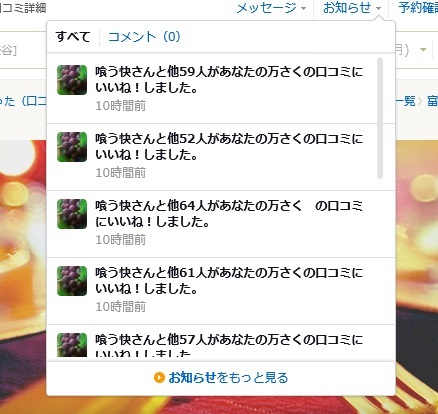Click the grape avatar beside the 59人 notification
Viewport: 438px width, 414px height.
[72, 80]
